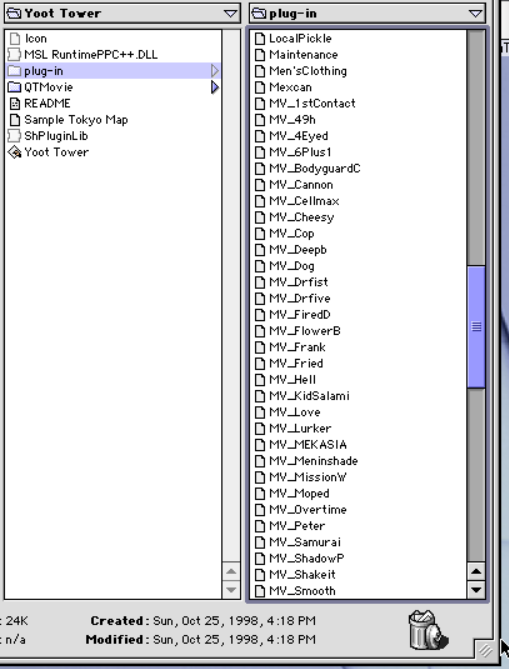
Task: Click the MV_49h file icon
Action: pyautogui.click(x=260, y=119)
